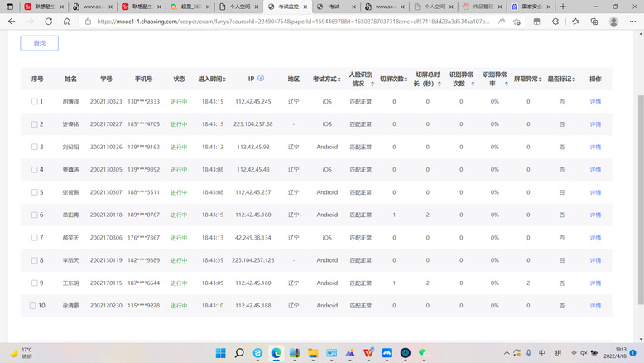Open WeChat from the taskbar
This screenshot has height=363, width=644.
coord(423,353)
